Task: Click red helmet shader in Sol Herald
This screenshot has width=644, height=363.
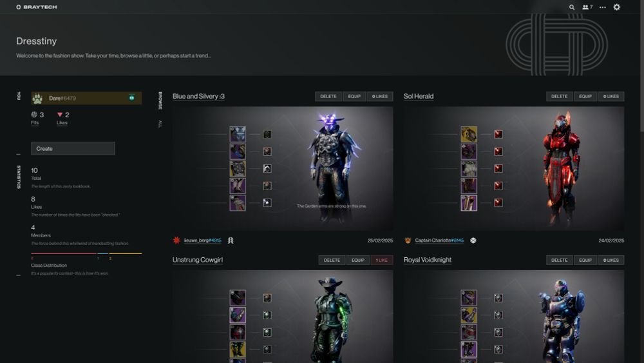Action: click(498, 134)
